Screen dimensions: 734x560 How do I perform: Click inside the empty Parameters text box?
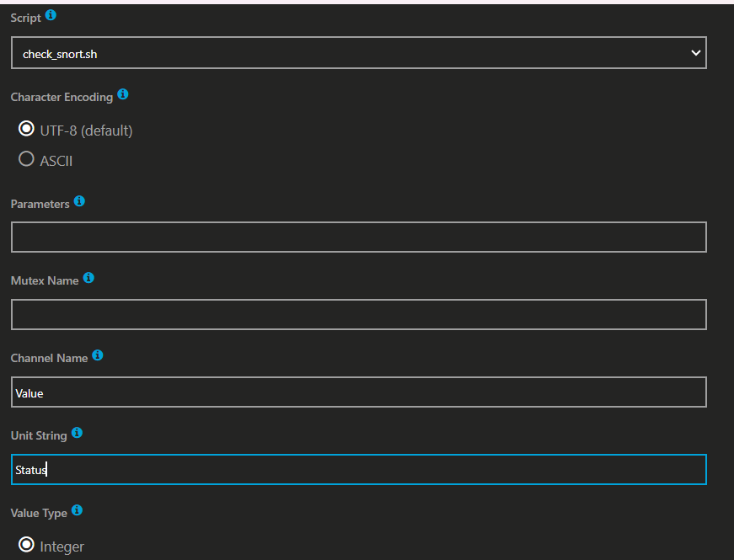click(x=358, y=237)
